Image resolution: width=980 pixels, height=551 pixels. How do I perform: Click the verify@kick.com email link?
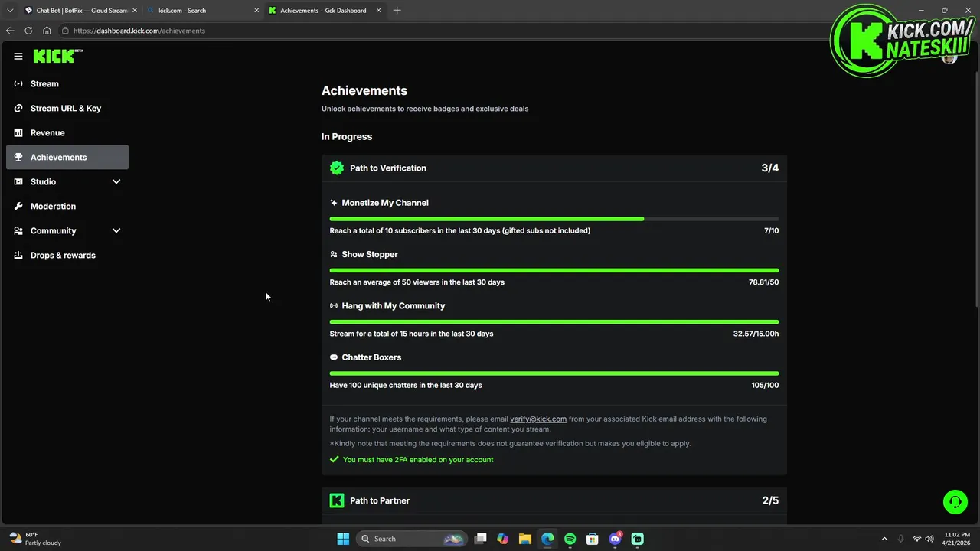pyautogui.click(x=538, y=419)
